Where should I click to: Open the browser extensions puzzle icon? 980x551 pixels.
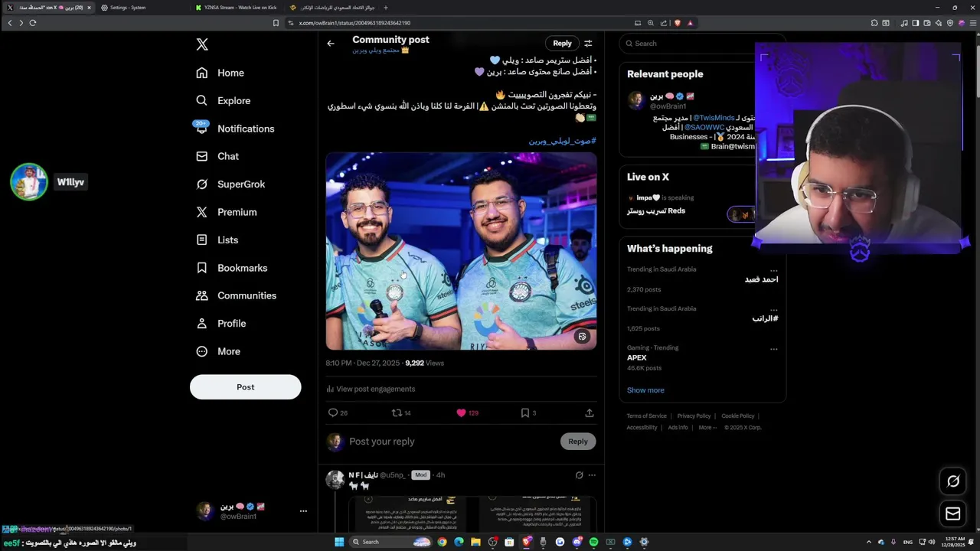pos(874,23)
